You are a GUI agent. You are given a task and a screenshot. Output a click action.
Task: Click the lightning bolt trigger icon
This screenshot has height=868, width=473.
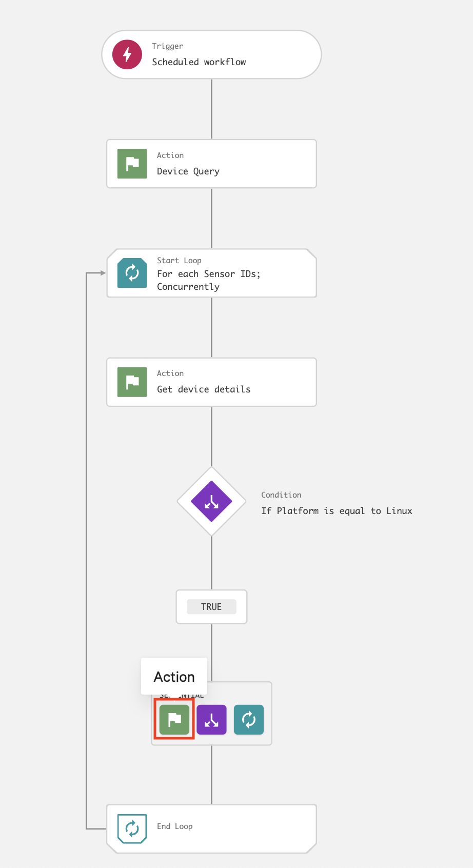pyautogui.click(x=127, y=54)
